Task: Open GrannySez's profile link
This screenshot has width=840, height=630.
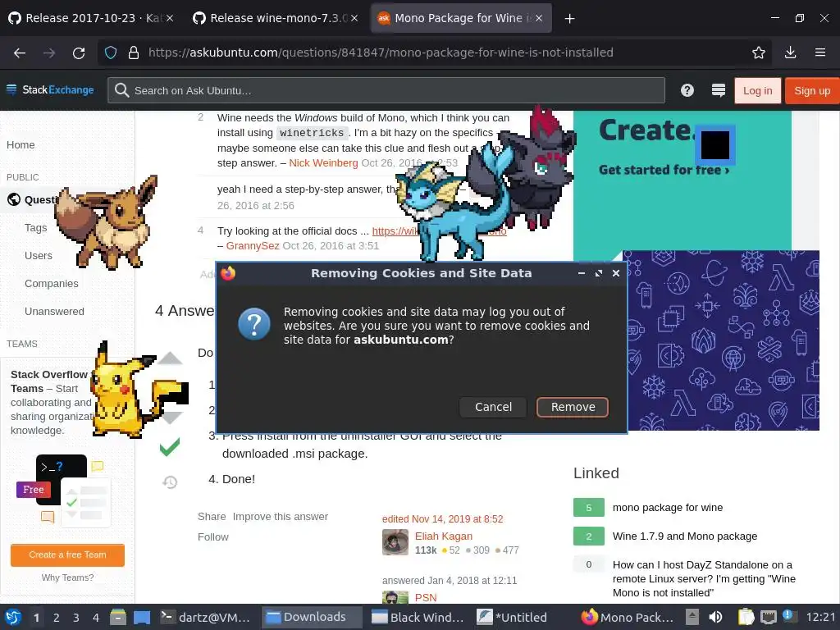Action: pos(253,246)
